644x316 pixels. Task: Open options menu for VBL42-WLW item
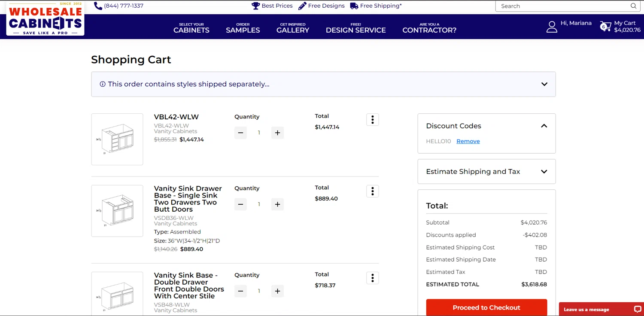pos(372,120)
